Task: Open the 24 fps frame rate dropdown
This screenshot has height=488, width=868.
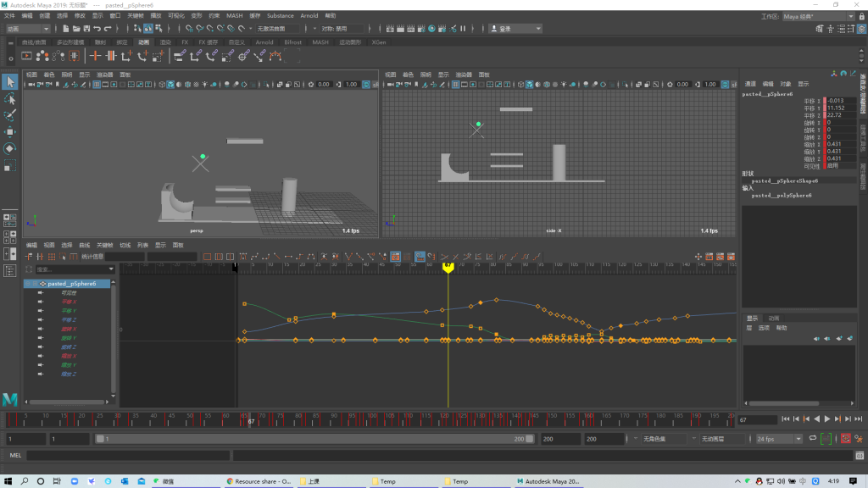Action: click(x=779, y=439)
